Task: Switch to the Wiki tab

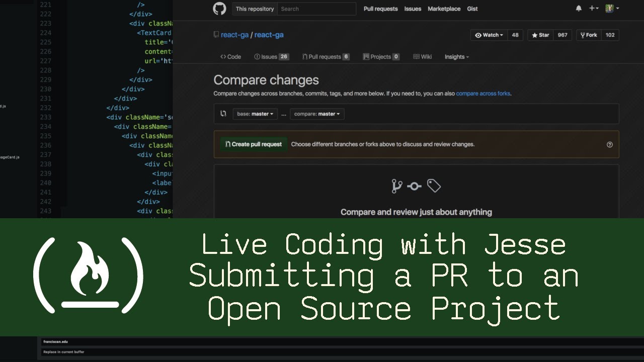Action: pyautogui.click(x=423, y=57)
